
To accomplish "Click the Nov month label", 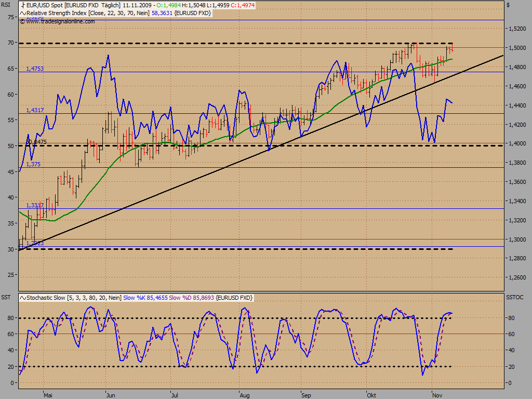I will point(437,395).
